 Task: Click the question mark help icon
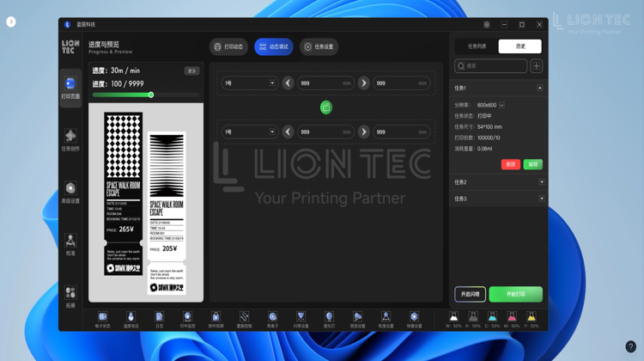click(631, 346)
